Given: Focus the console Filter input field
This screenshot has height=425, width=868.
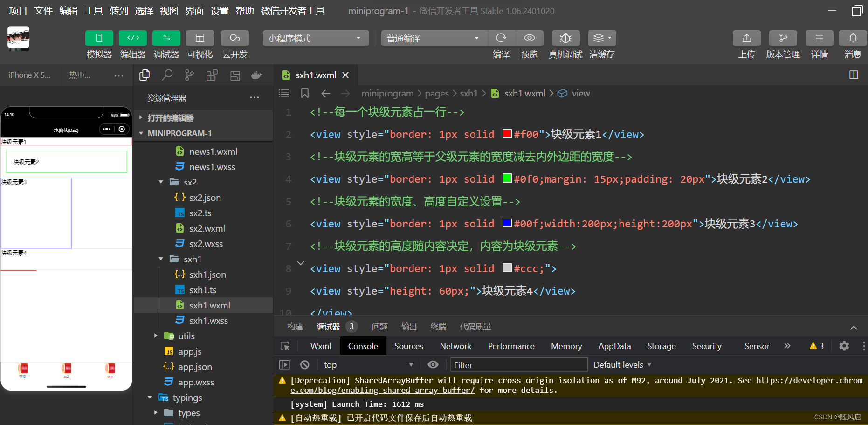Looking at the screenshot, I should (x=519, y=365).
